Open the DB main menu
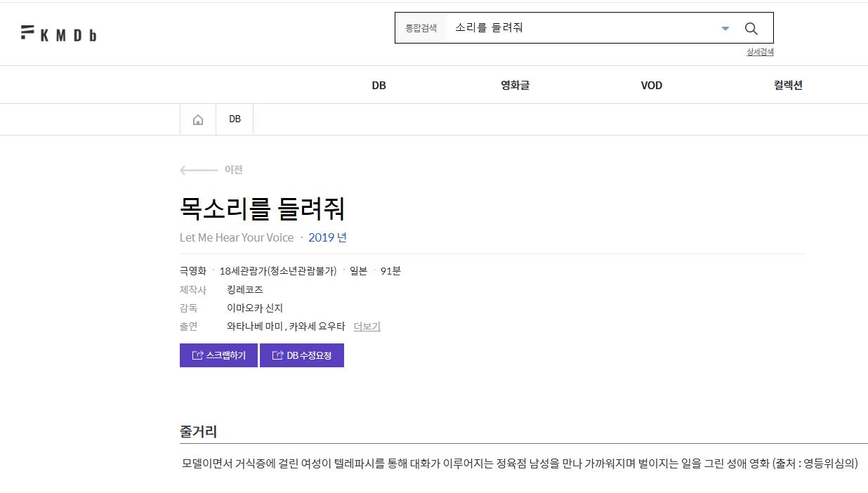This screenshot has height=493, width=868. pos(379,85)
